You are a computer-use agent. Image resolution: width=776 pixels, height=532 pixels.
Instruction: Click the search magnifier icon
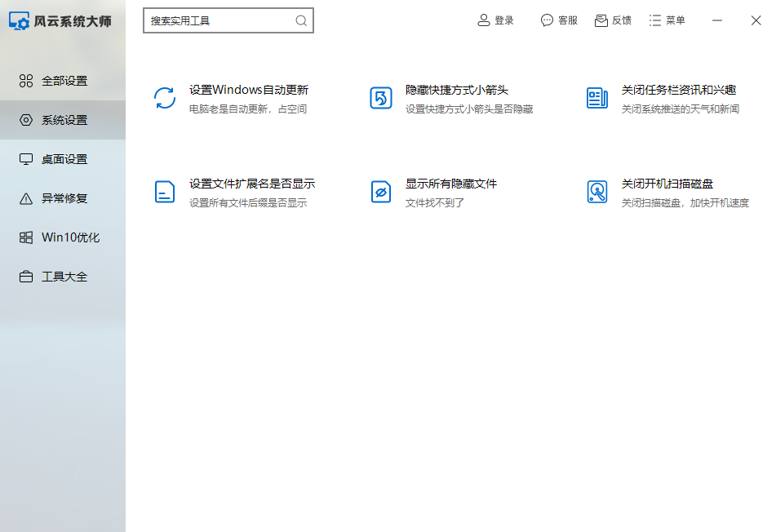[x=300, y=20]
